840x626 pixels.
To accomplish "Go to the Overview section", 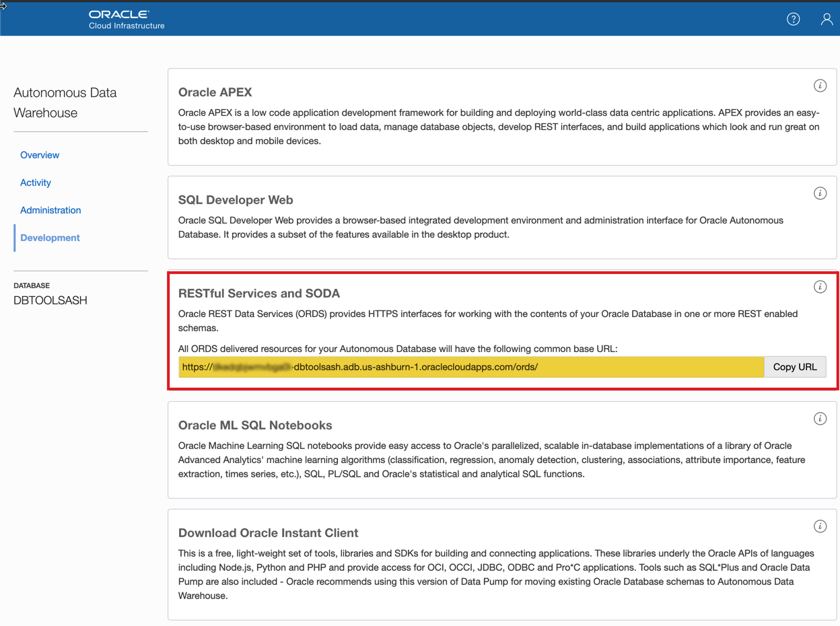I will click(x=40, y=155).
